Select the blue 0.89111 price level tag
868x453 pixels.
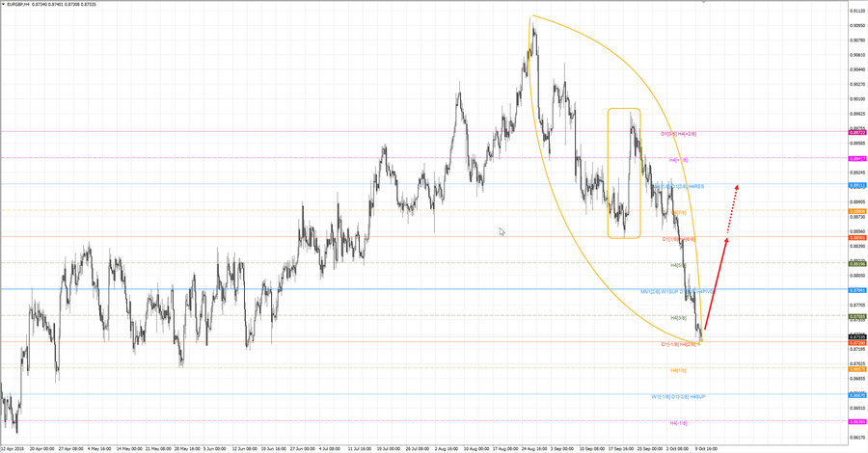coord(857,185)
